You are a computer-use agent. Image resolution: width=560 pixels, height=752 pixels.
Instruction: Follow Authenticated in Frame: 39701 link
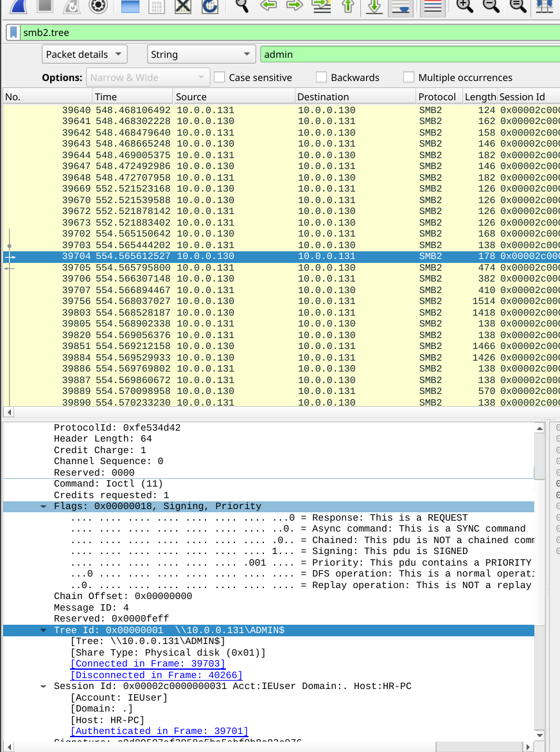pos(159,731)
